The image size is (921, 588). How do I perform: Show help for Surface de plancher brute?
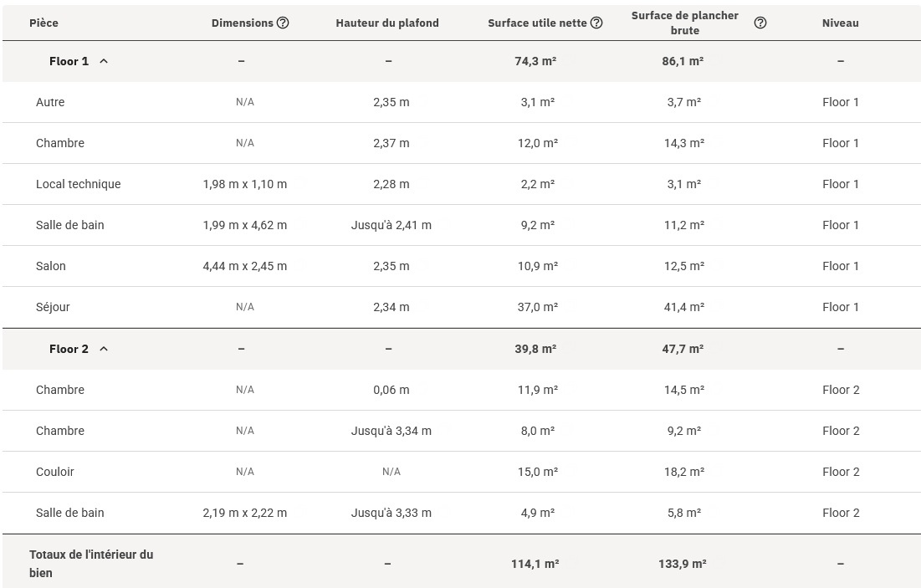coord(760,23)
